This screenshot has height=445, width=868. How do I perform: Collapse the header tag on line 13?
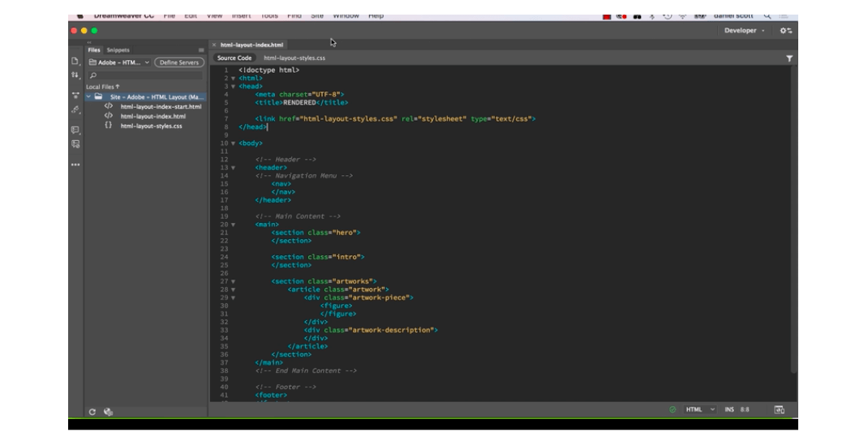click(233, 168)
